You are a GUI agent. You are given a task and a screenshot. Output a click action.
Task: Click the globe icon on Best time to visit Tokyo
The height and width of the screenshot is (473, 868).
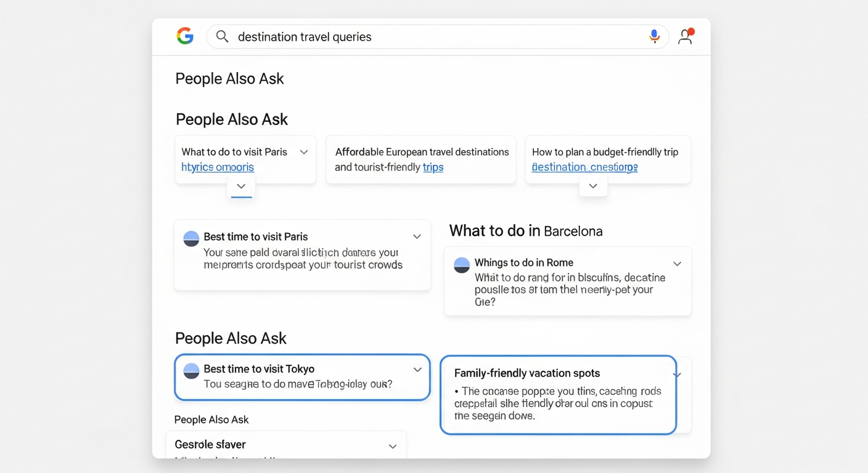tap(191, 370)
